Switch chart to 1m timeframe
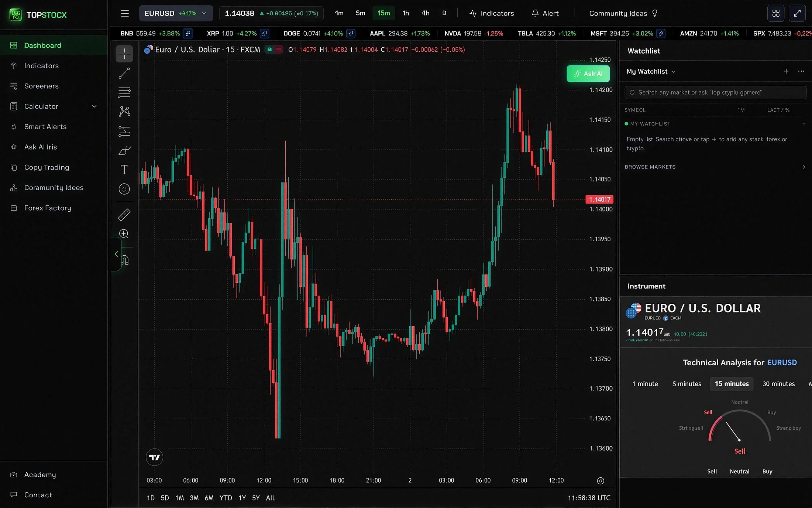This screenshot has height=508, width=812. pyautogui.click(x=339, y=13)
